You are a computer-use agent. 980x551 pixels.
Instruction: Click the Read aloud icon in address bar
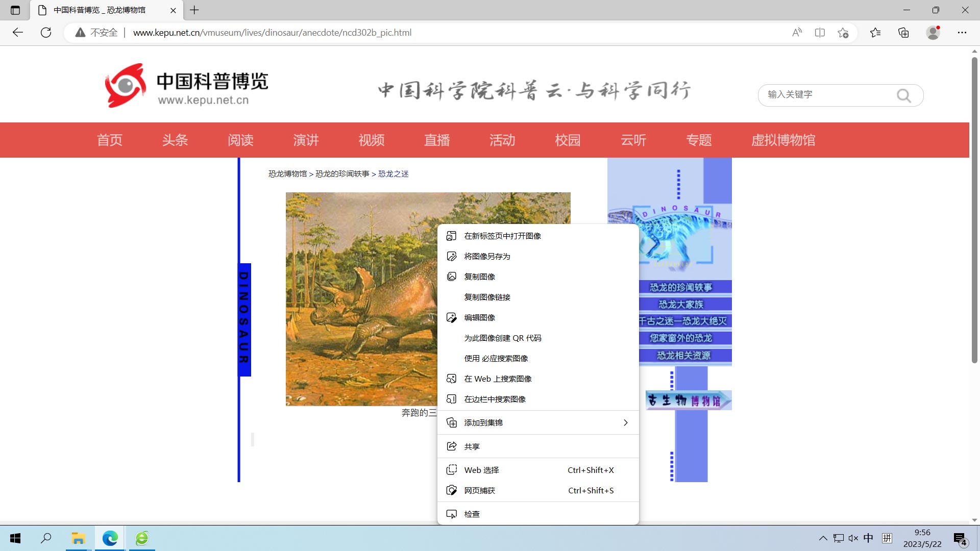tap(797, 33)
